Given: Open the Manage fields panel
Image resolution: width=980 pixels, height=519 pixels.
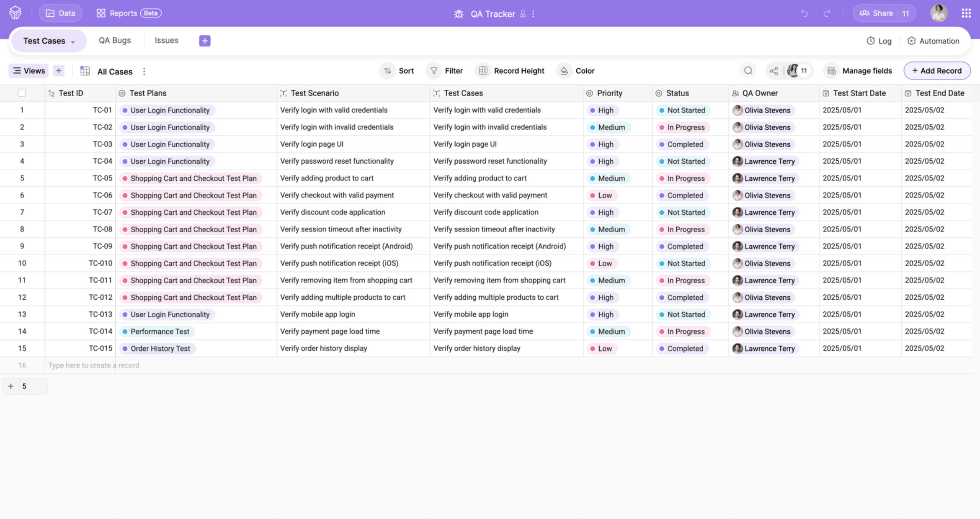Looking at the screenshot, I should (x=859, y=70).
